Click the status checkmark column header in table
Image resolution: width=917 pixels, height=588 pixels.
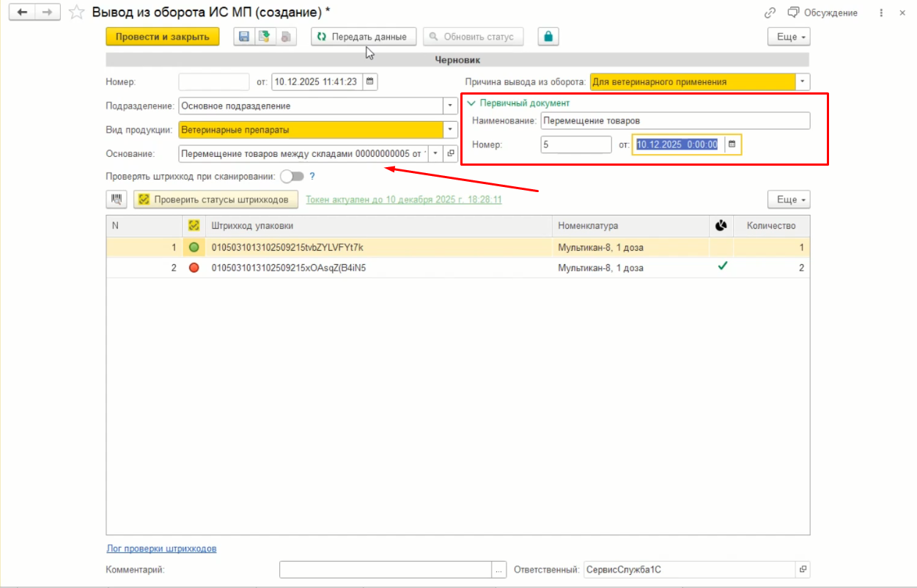(194, 225)
